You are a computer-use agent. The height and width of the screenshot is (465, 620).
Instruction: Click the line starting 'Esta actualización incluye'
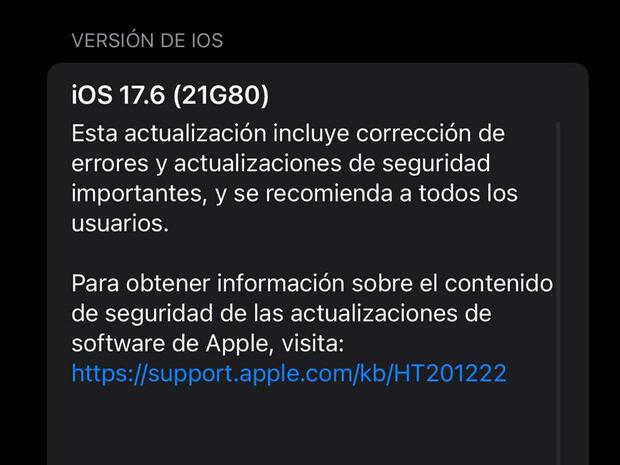point(288,133)
